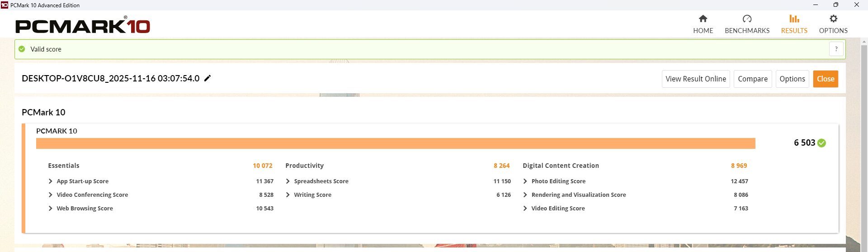The width and height of the screenshot is (868, 252).
Task: Expand Rendering and Visualization Score row
Action: click(525, 195)
